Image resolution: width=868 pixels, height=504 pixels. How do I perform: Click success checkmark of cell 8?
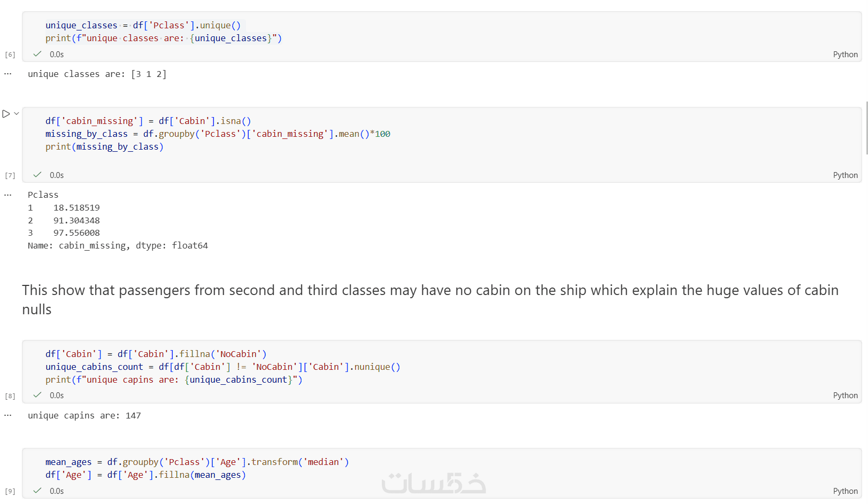[37, 395]
